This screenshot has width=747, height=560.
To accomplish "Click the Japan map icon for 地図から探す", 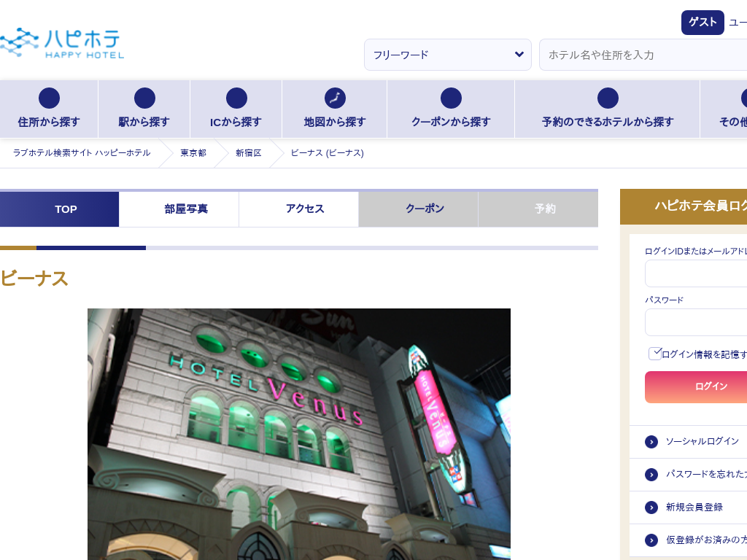I will tap(335, 98).
